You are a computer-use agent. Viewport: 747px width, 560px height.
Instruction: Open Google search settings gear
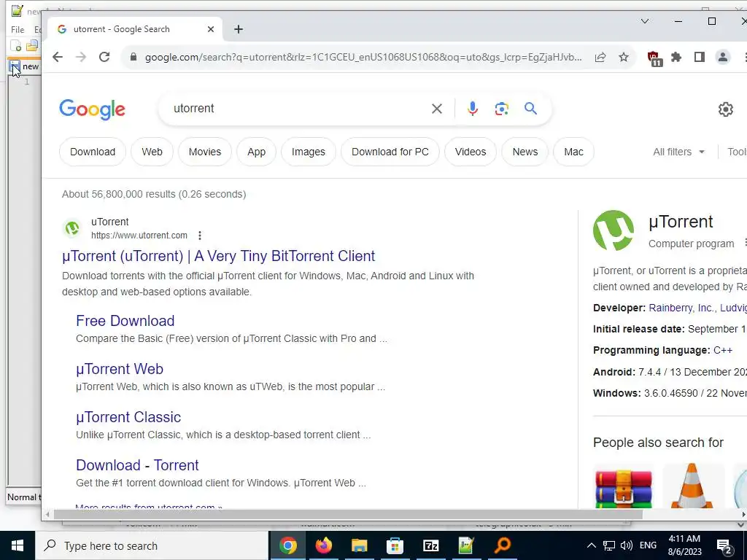pos(726,109)
